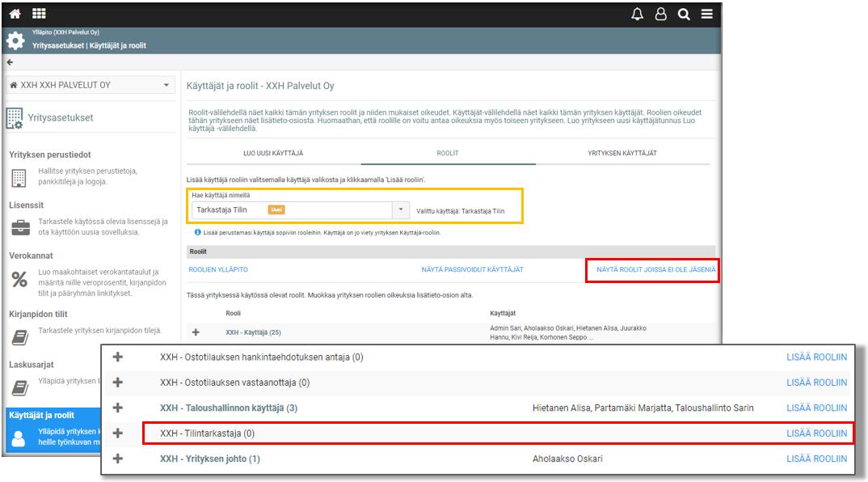The image size is (868, 482).
Task: Open the Roolien ylläpito link
Action: click(218, 269)
